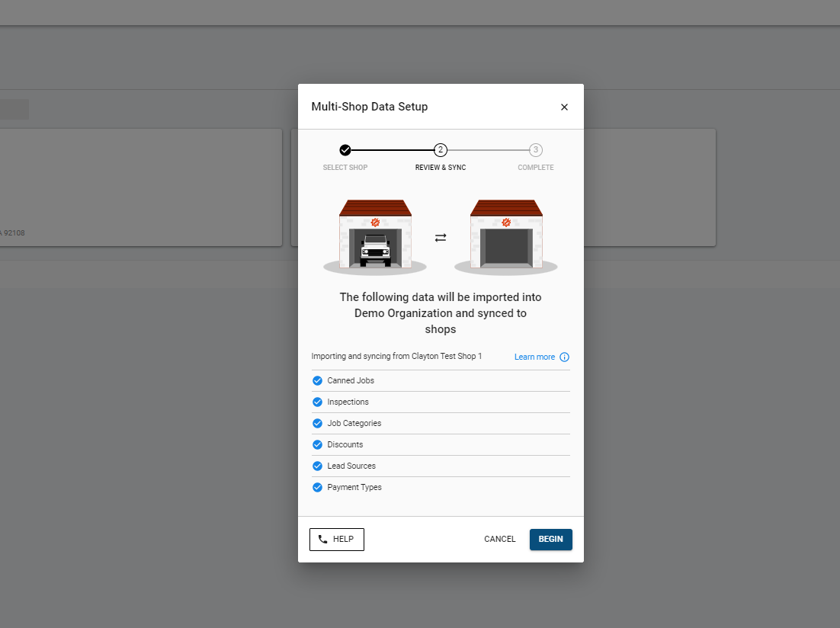This screenshot has height=628, width=840.
Task: Begin the import and sync
Action: (x=550, y=540)
